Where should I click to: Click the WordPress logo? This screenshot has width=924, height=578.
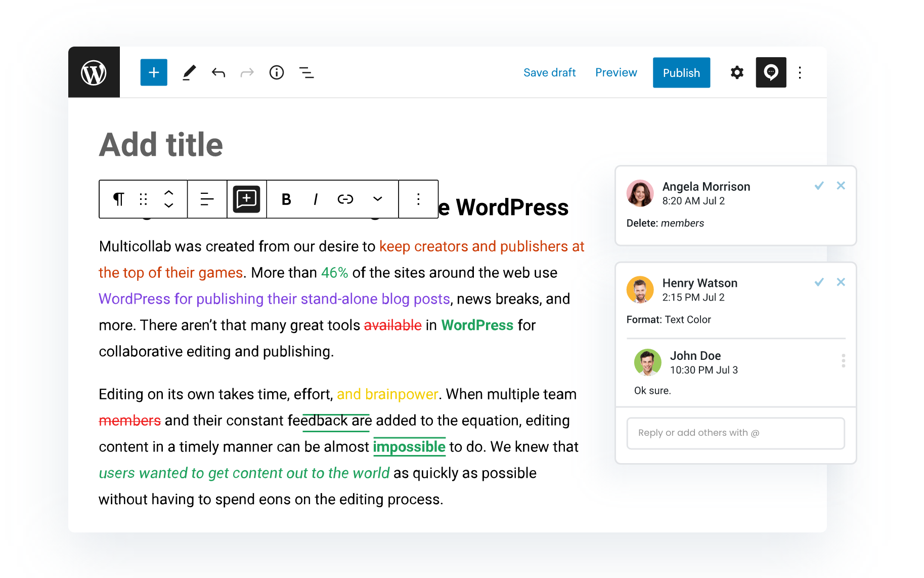pyautogui.click(x=94, y=72)
